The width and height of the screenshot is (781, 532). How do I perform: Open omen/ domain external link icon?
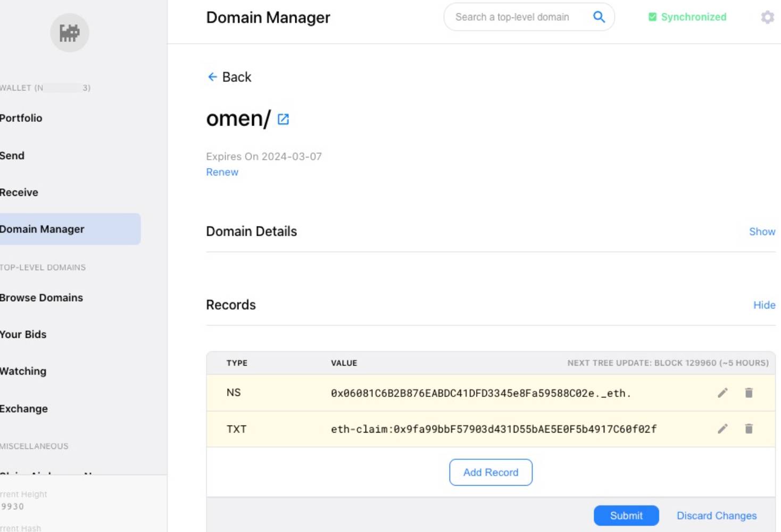[x=283, y=119]
